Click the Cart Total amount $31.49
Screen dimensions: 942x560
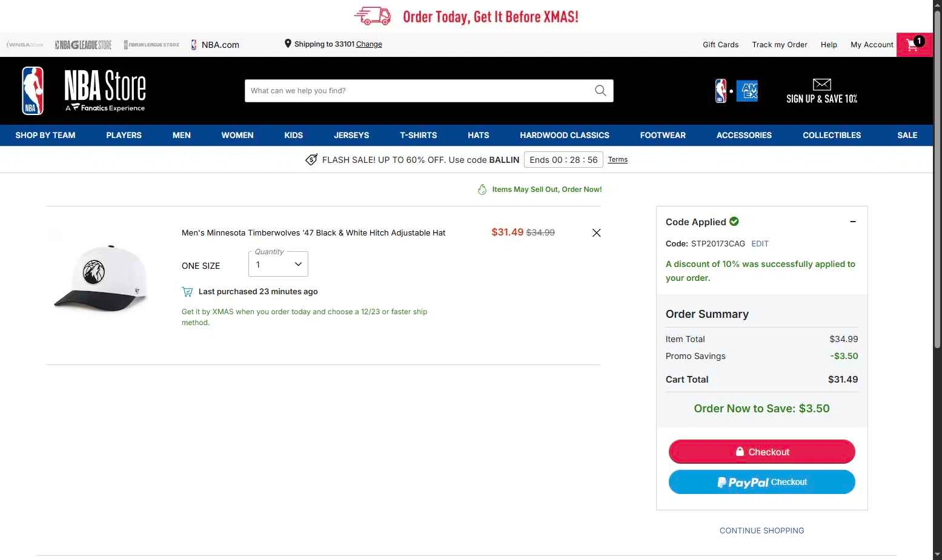pyautogui.click(x=843, y=380)
